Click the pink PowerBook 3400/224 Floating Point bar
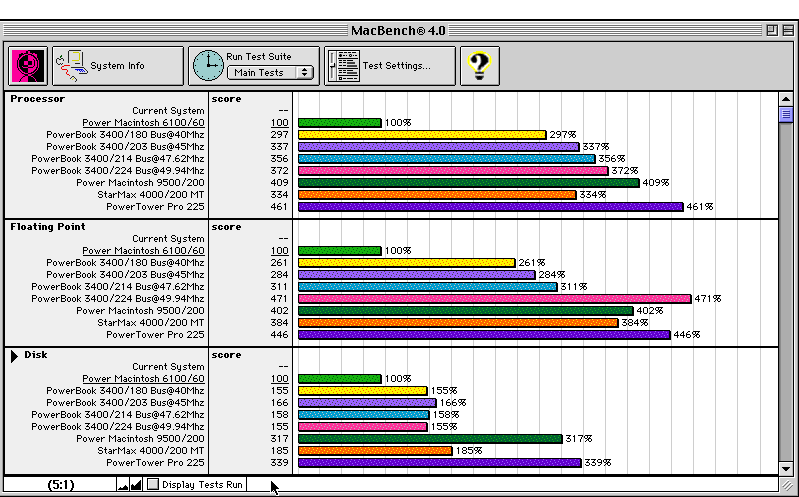 [x=495, y=299]
